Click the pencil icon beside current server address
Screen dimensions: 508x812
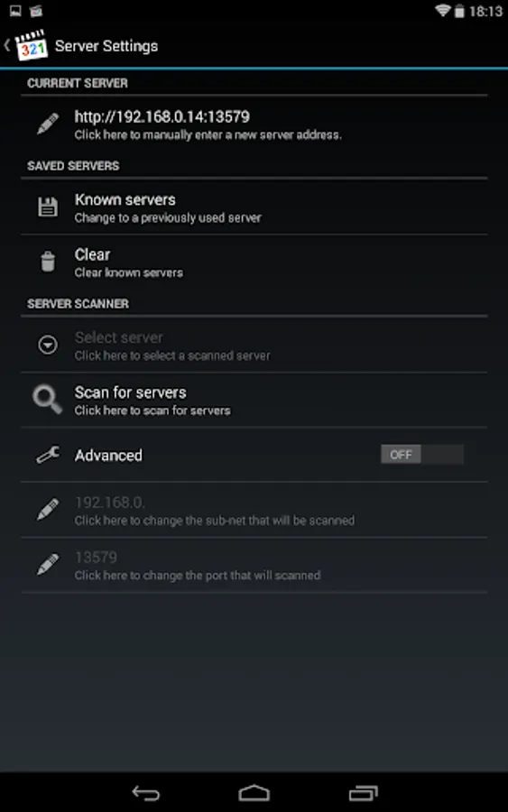pos(48,125)
